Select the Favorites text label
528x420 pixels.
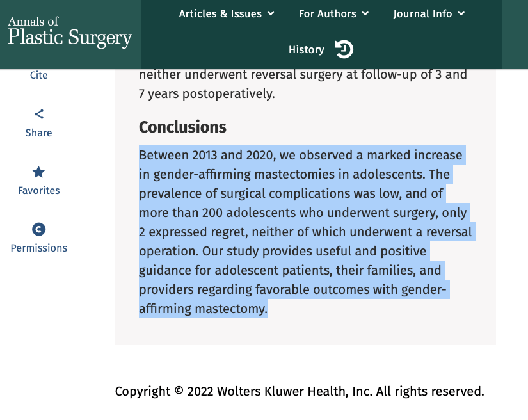[39, 190]
